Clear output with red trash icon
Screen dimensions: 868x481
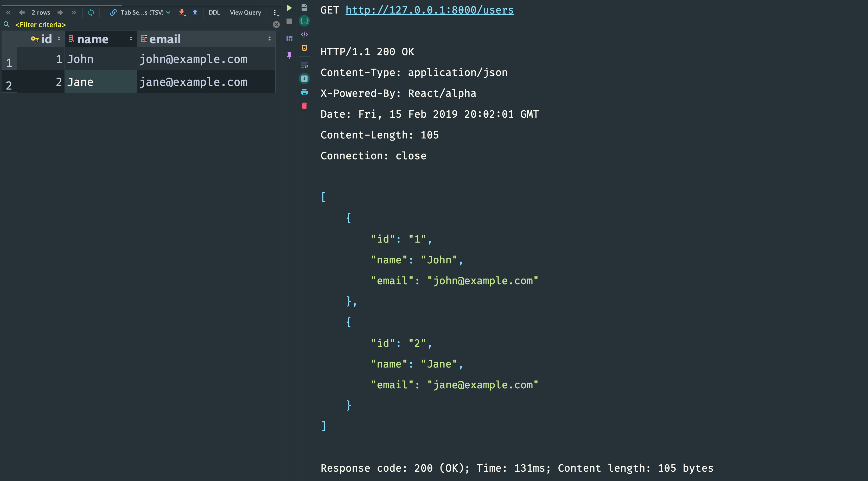point(304,106)
